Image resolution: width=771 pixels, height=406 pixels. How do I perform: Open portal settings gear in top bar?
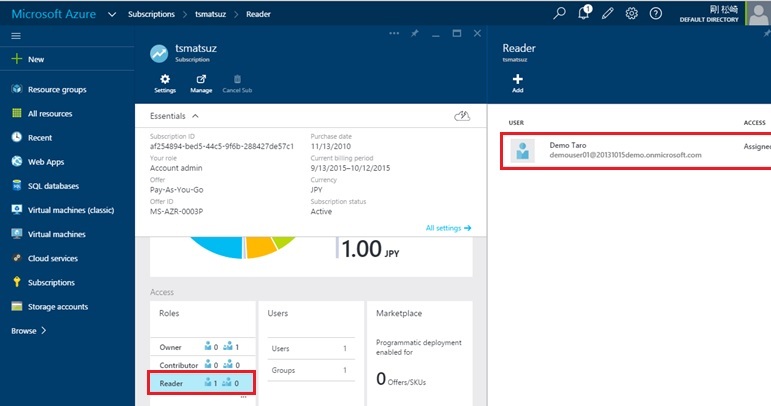631,13
